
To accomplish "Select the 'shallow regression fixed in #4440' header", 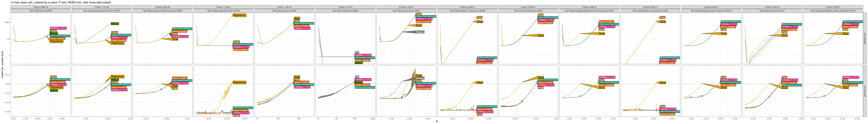I will (x=223, y=11).
